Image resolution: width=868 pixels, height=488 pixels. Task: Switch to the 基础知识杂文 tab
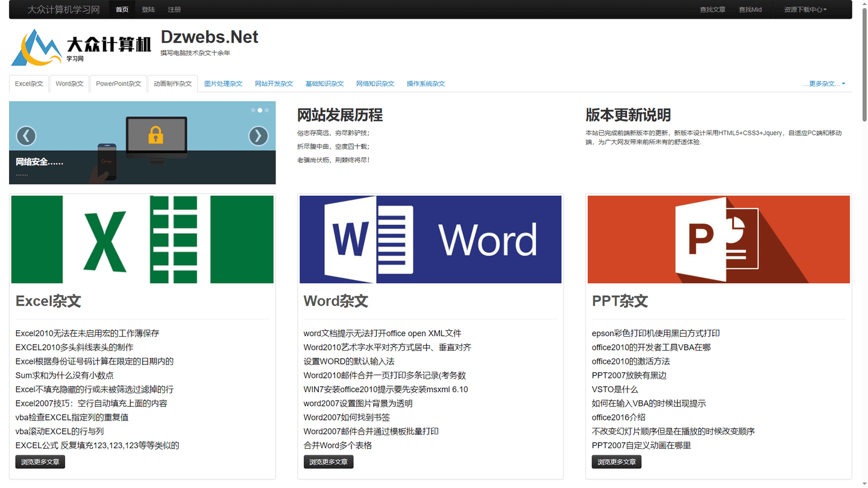pyautogui.click(x=324, y=84)
